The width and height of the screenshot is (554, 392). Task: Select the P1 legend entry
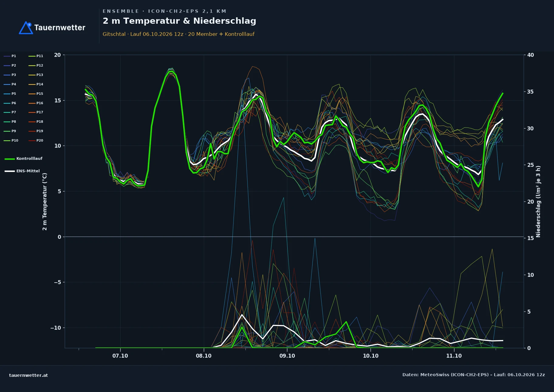click(10, 56)
